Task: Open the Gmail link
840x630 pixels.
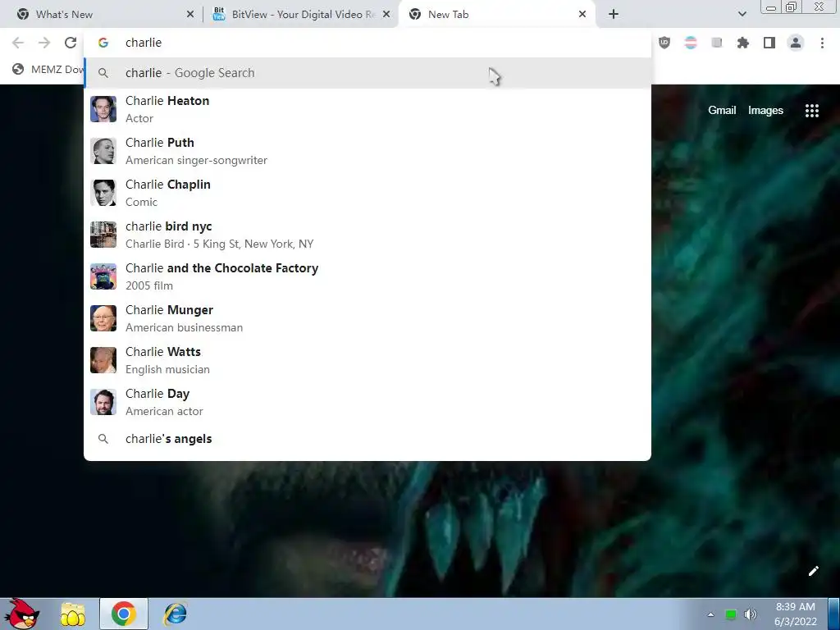Action: [722, 111]
